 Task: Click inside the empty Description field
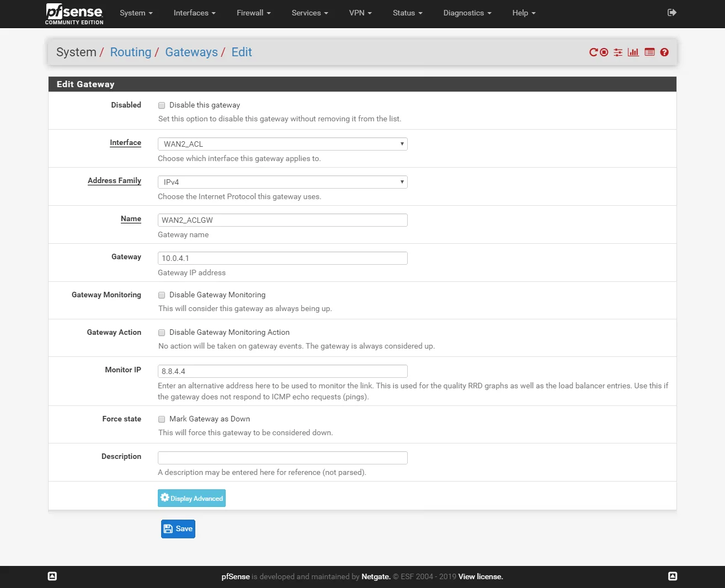pos(282,457)
